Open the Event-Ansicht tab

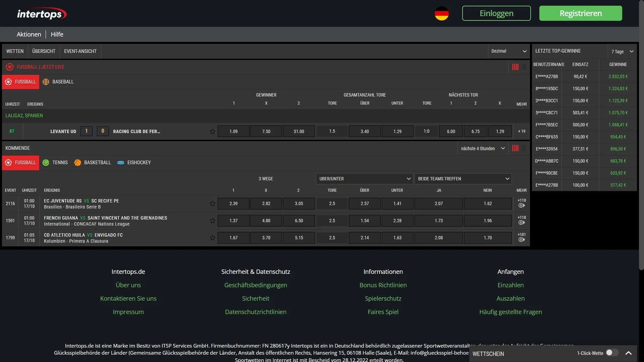coord(80,51)
